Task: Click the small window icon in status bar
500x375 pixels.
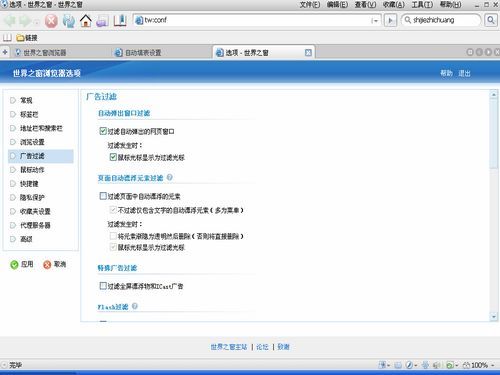Action: [x=398, y=365]
